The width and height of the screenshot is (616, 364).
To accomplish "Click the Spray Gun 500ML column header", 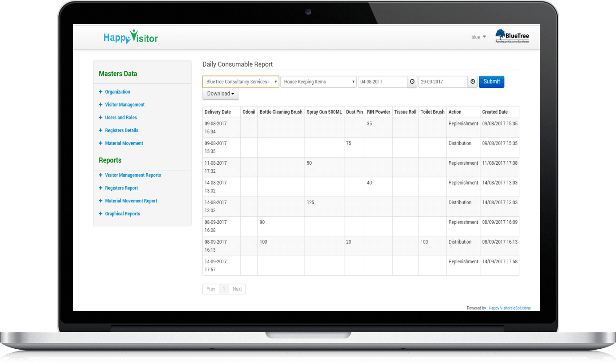I will pyautogui.click(x=324, y=112).
